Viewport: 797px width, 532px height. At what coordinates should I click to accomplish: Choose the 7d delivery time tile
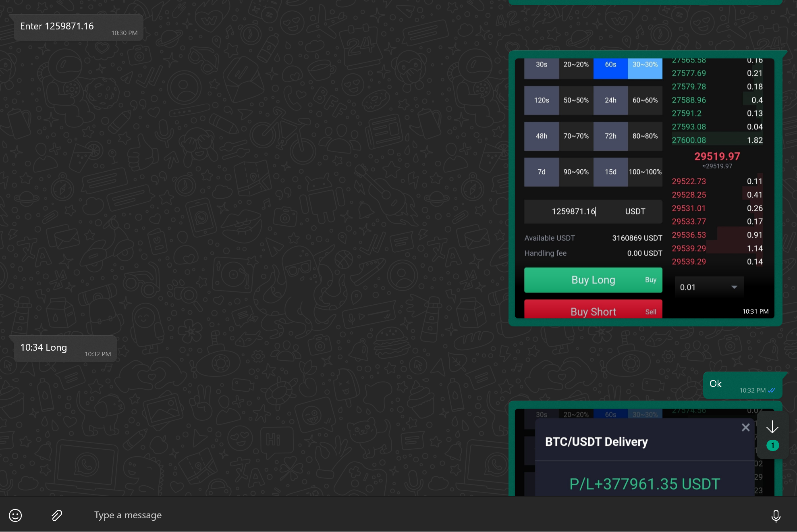pyautogui.click(x=541, y=172)
